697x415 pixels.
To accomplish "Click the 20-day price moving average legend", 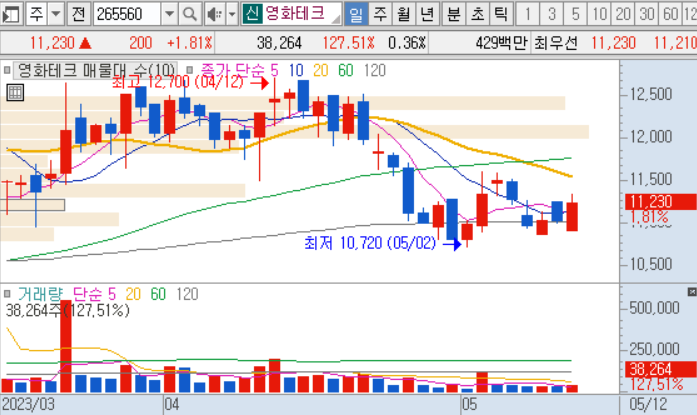I will [x=320, y=70].
